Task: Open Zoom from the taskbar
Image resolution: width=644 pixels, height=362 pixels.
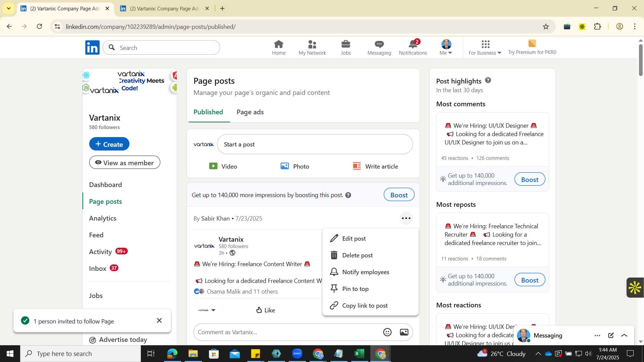Action: (x=297, y=354)
